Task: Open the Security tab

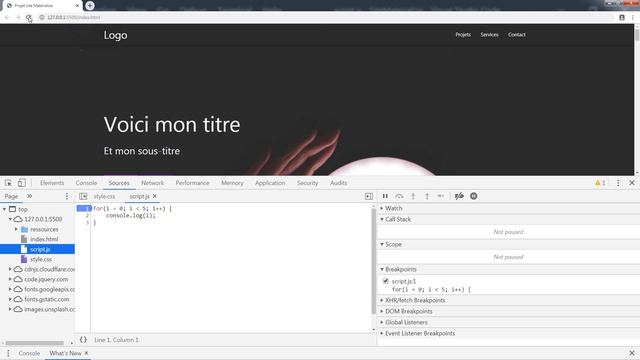Action: (307, 183)
